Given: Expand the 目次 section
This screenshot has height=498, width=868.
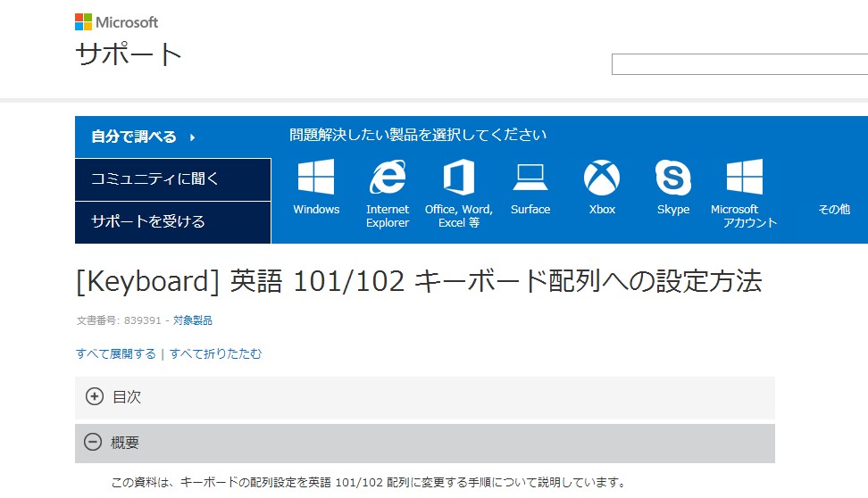Looking at the screenshot, I should click(x=424, y=397).
